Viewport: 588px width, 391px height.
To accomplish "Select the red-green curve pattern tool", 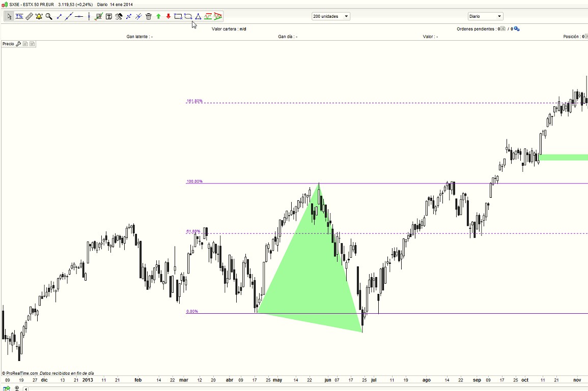I will coord(208,16).
